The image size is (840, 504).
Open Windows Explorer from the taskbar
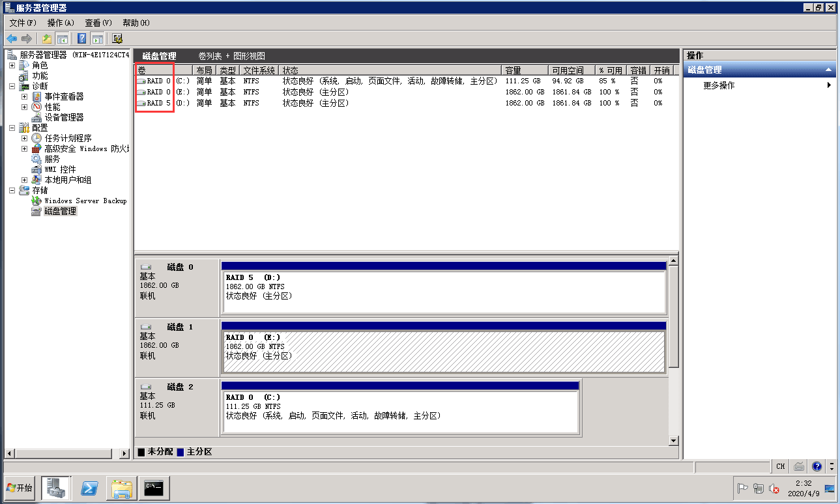[122, 488]
